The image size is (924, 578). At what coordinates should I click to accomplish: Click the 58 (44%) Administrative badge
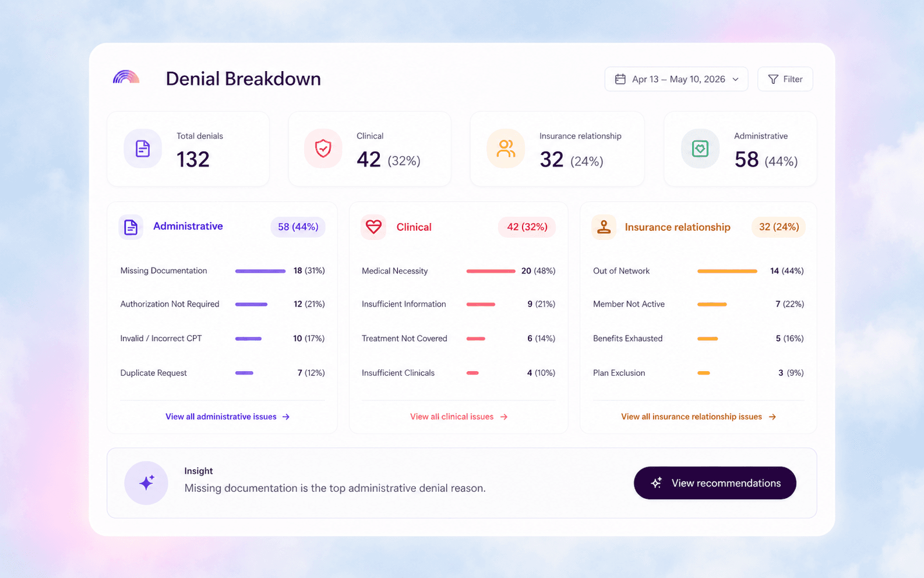[298, 227]
